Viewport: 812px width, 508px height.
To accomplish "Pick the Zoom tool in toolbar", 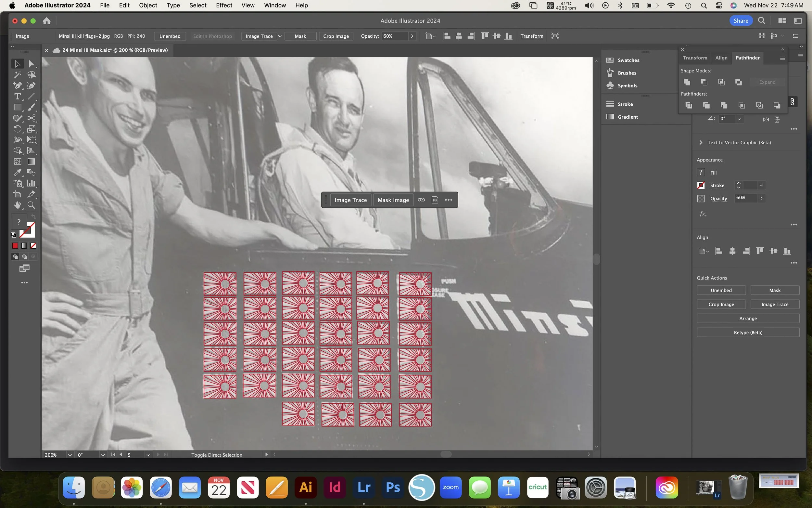I will click(31, 205).
